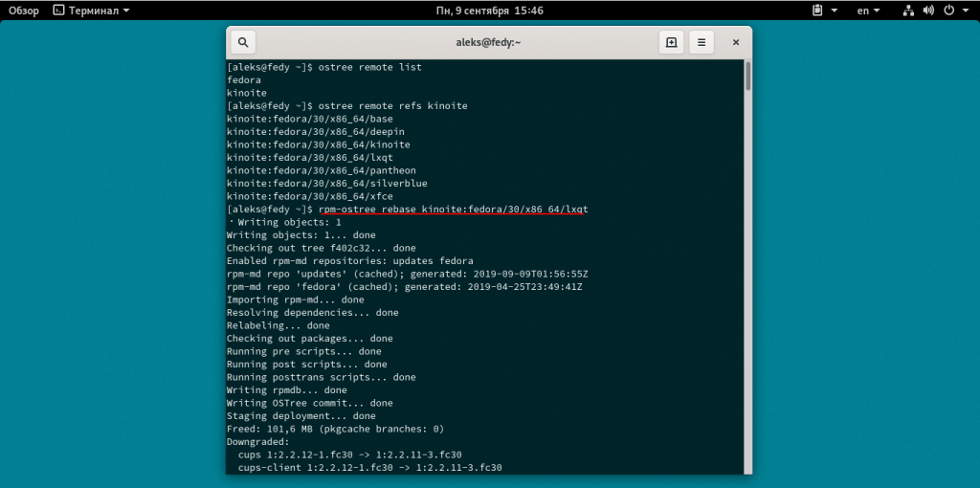Open a new terminal tab

672,42
